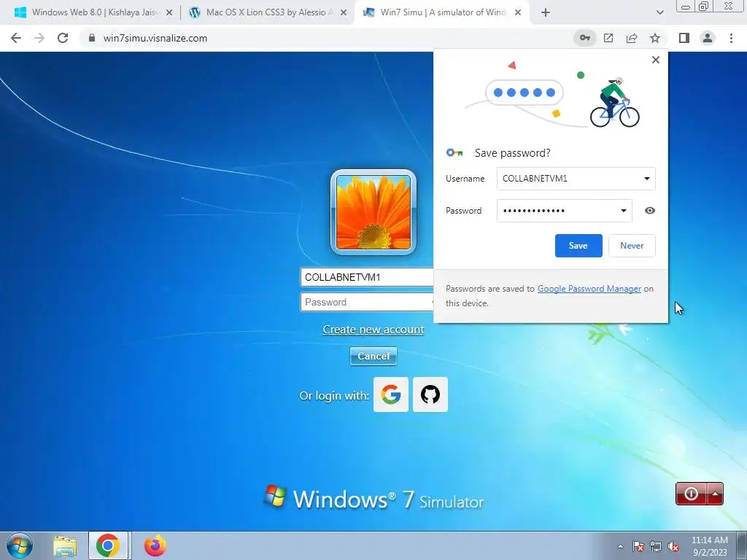747x560 pixels.
Task: Follow the Create new account link
Action: pyautogui.click(x=373, y=330)
